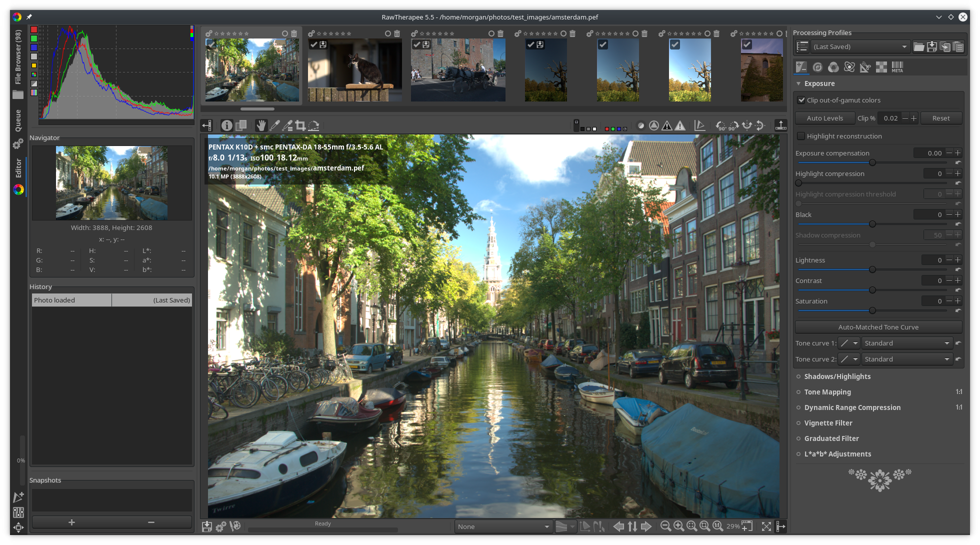Click the Save processing profile icon
The width and height of the screenshot is (980, 545).
coord(932,47)
